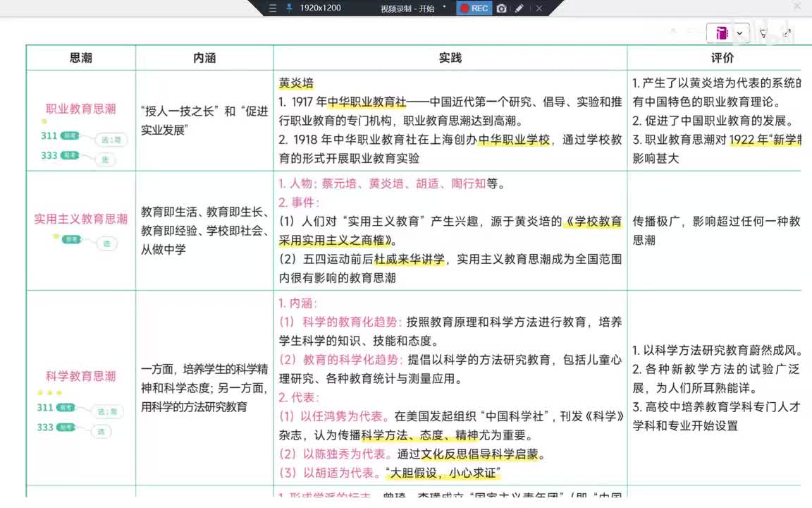Select the pencil annotation tool
Image resolution: width=812 pixels, height=508 pixels.
519,8
